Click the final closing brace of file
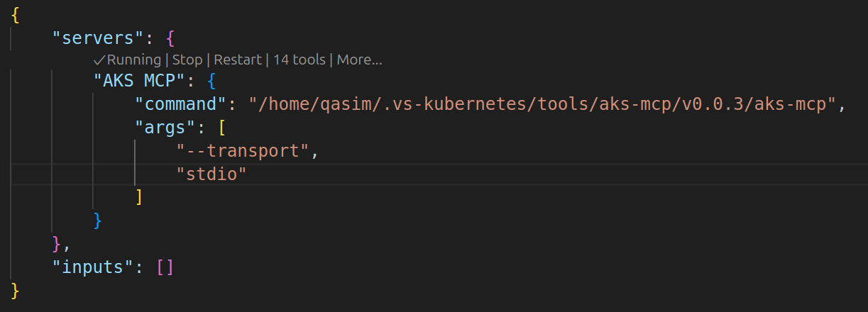This screenshot has width=868, height=312. click(x=16, y=290)
